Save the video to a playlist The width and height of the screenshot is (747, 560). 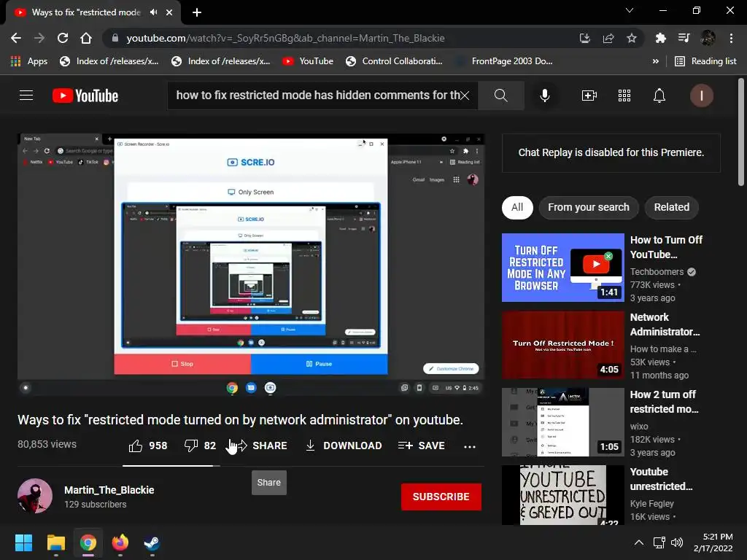tap(422, 446)
